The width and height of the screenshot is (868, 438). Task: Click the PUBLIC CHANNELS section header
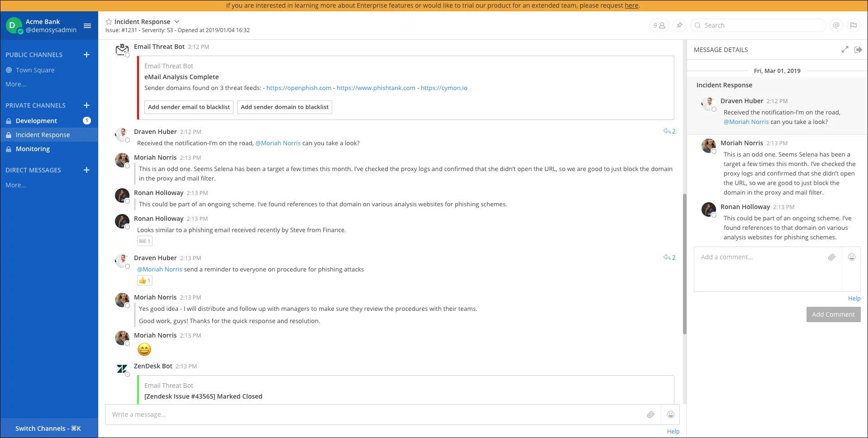(x=34, y=55)
